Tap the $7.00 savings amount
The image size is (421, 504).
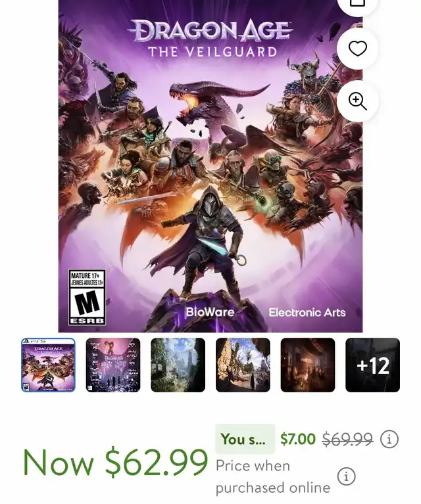click(x=298, y=439)
